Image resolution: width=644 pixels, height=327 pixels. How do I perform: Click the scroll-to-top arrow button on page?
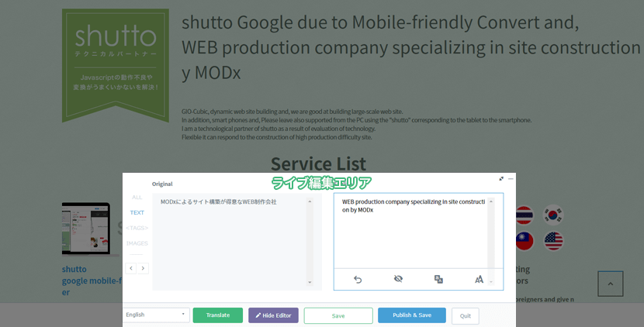coord(611,284)
